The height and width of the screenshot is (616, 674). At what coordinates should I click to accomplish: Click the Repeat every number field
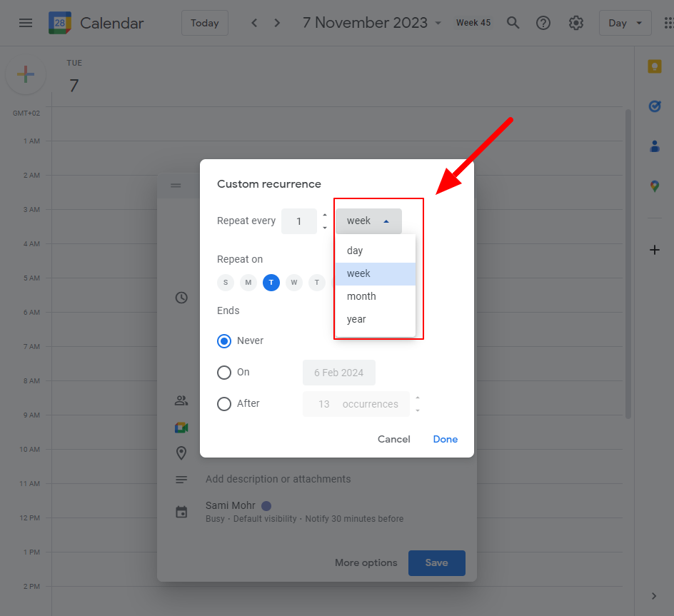[x=299, y=221]
